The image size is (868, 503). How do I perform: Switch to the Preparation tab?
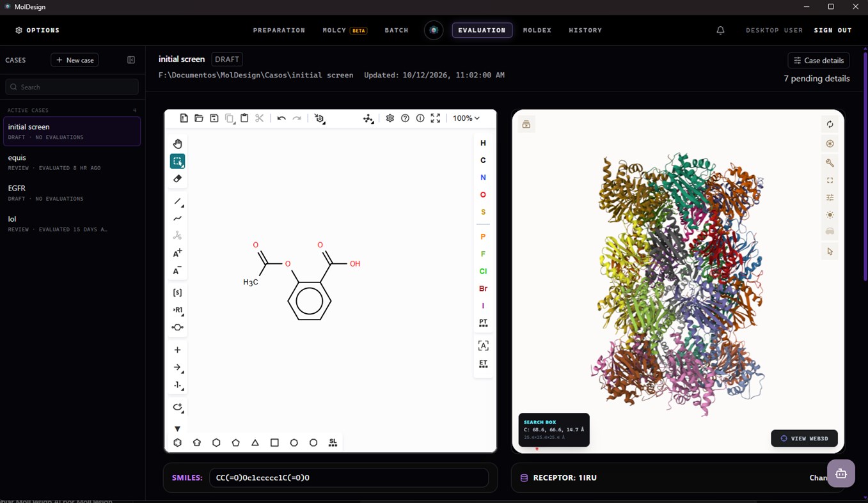279,30
